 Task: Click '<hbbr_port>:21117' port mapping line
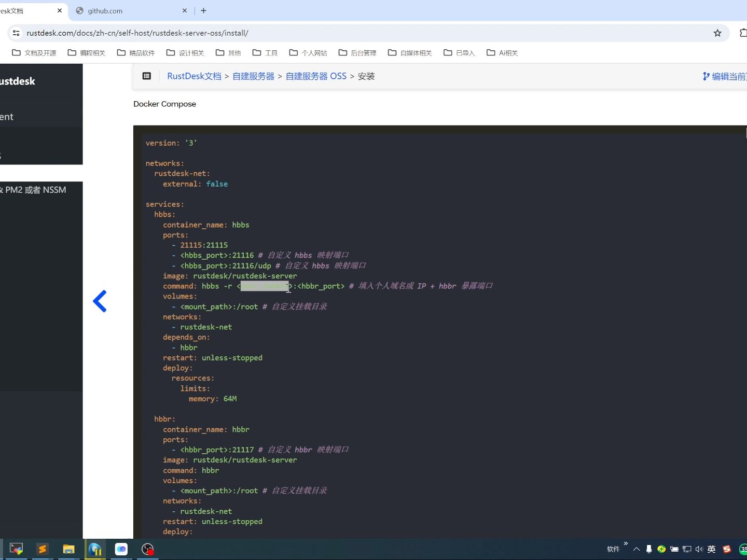click(217, 450)
